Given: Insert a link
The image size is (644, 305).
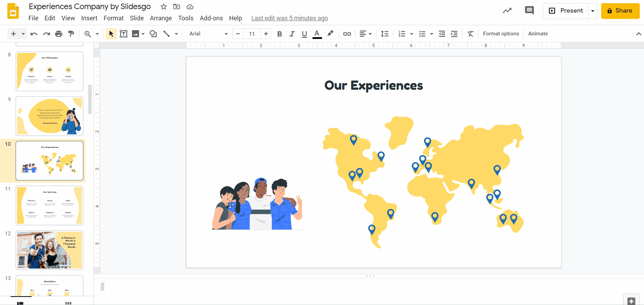Looking at the screenshot, I should click(x=347, y=34).
